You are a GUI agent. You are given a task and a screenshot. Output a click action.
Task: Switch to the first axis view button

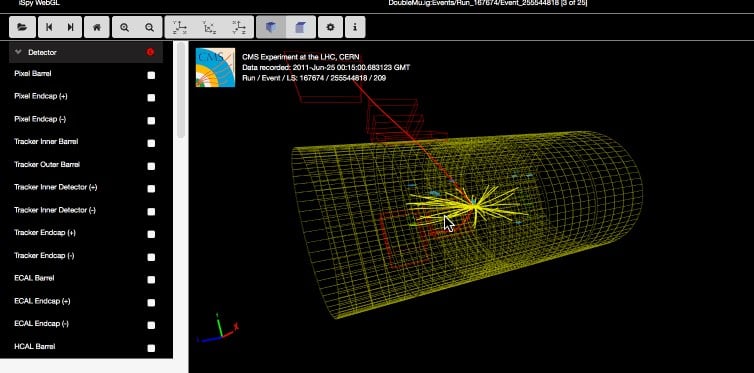click(180, 27)
